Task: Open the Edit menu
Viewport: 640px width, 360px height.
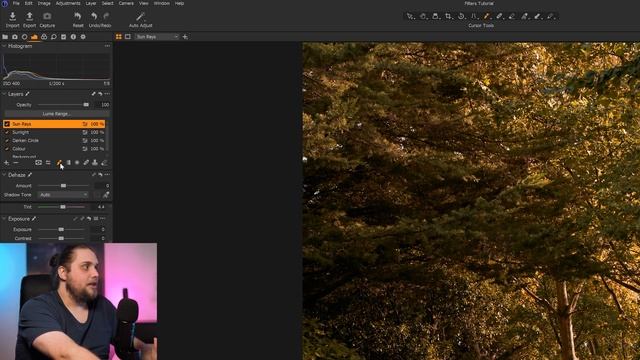Action: [29, 3]
